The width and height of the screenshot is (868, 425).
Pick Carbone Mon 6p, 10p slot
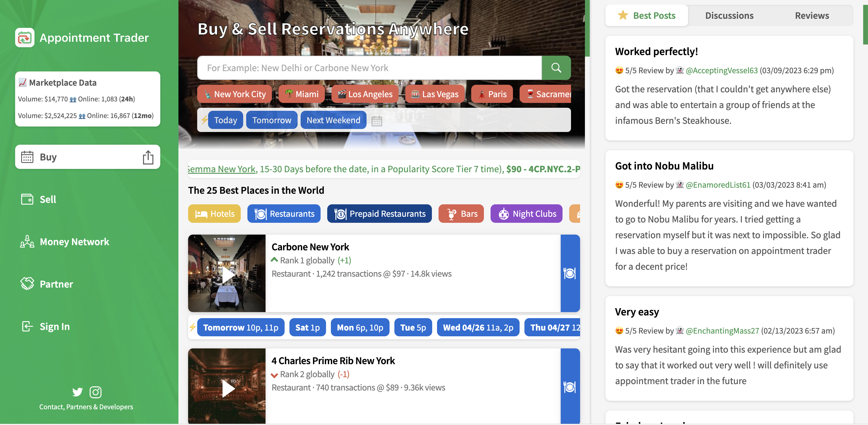360,328
